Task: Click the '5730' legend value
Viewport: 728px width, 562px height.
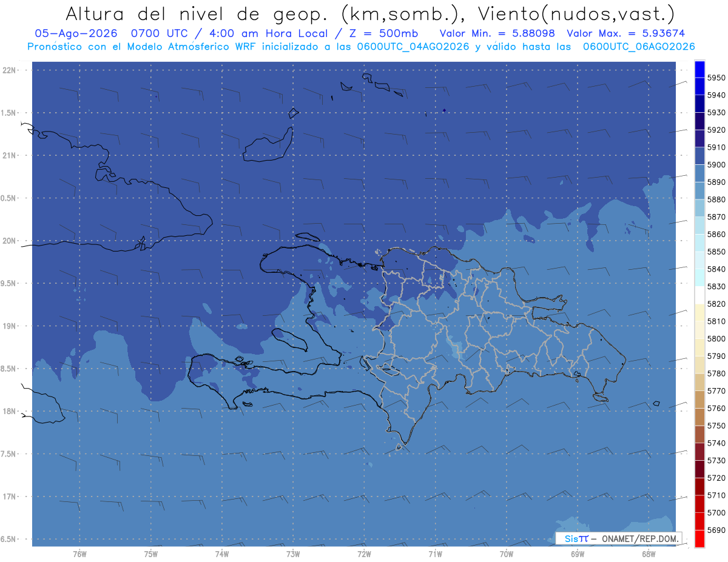Action: (x=716, y=461)
